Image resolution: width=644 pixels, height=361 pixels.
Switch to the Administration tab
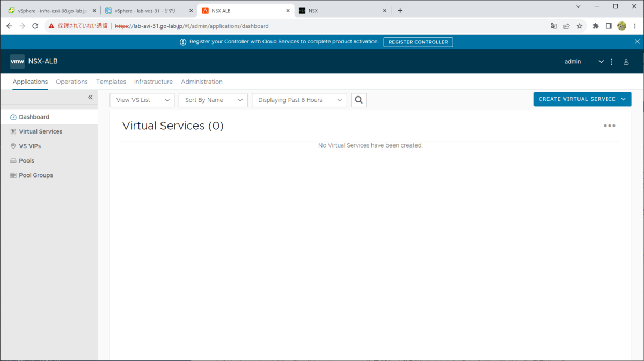[202, 82]
